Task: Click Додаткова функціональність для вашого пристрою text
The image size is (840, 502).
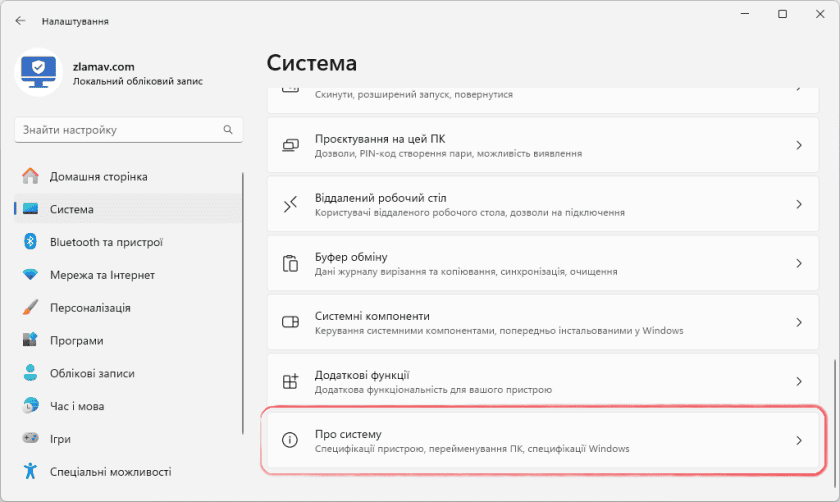Action: 433,389
